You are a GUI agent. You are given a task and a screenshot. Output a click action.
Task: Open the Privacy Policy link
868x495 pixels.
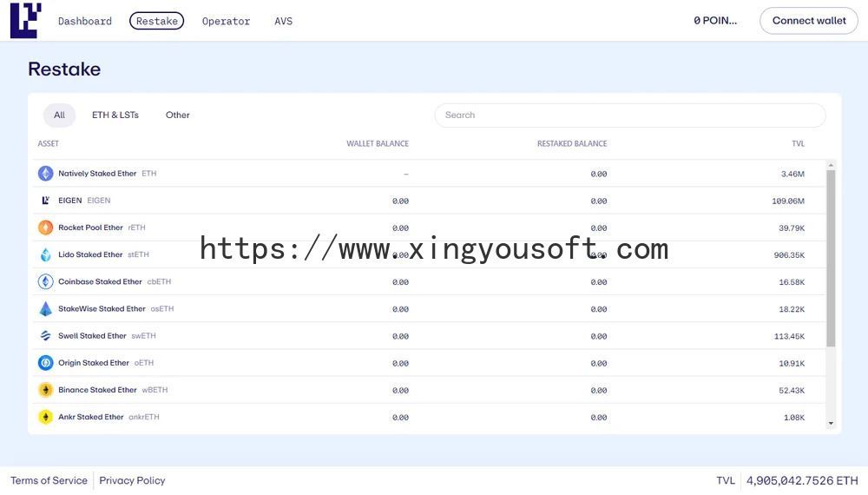pyautogui.click(x=132, y=480)
